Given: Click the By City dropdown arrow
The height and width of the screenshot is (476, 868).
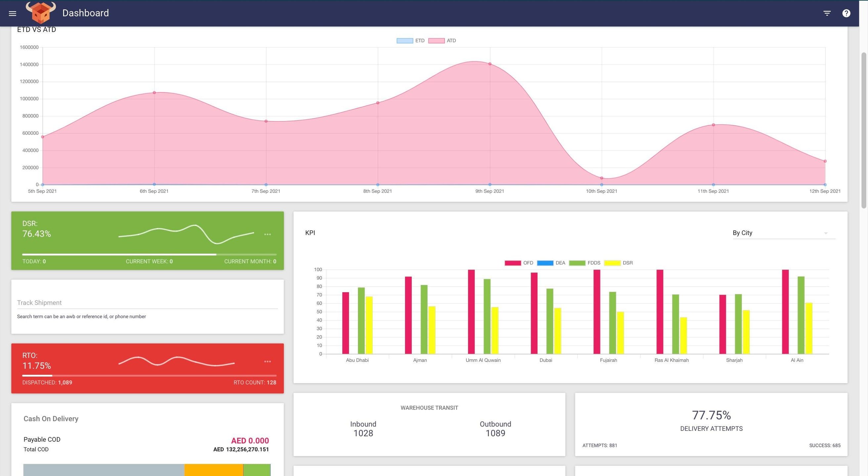Looking at the screenshot, I should click(x=826, y=233).
